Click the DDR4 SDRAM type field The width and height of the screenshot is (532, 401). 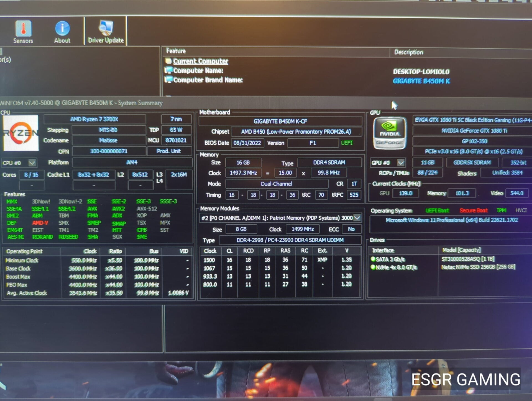point(329,162)
